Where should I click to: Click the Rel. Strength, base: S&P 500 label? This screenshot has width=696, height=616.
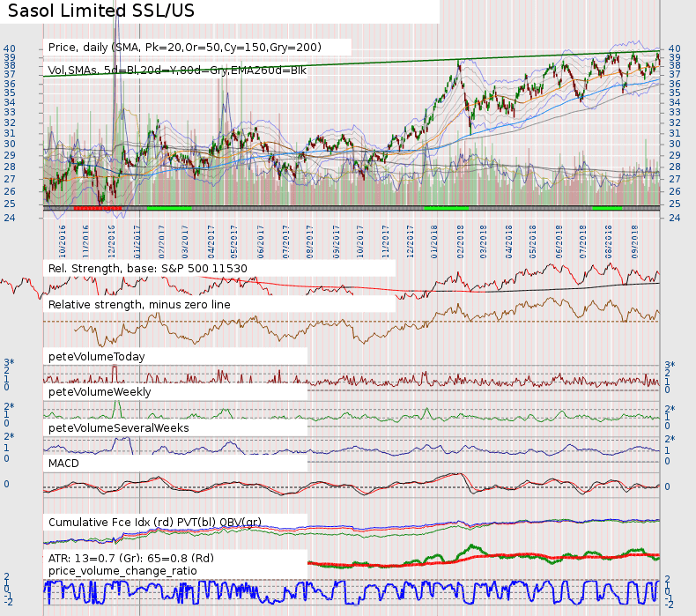coord(148,269)
